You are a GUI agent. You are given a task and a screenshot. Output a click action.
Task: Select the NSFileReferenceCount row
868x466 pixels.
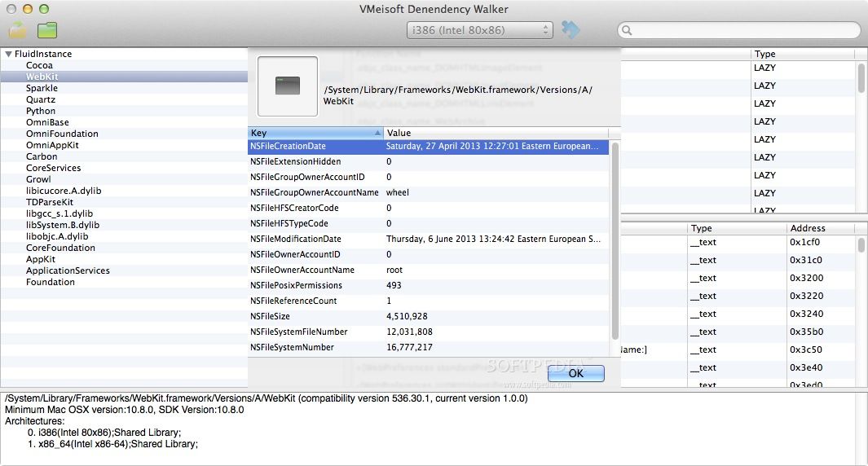(x=429, y=301)
